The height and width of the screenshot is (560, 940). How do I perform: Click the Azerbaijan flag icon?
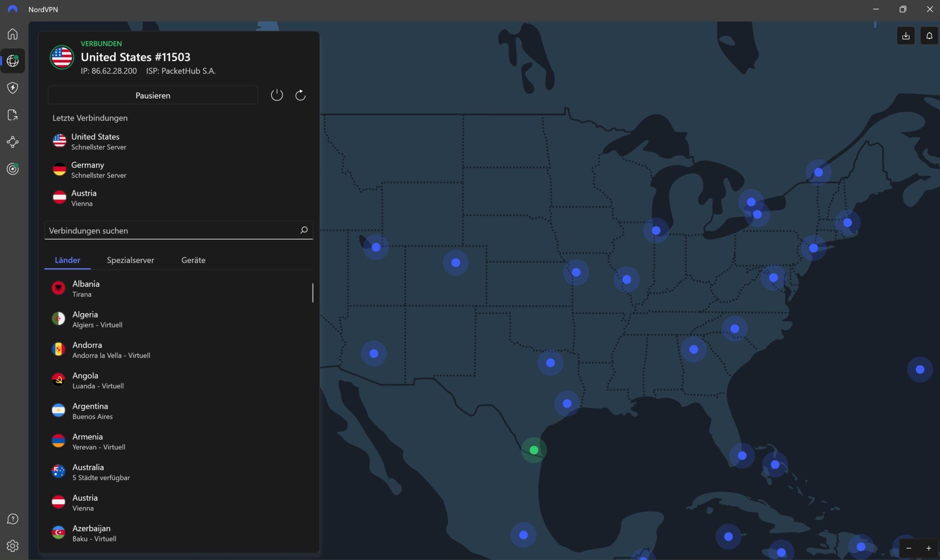(58, 533)
